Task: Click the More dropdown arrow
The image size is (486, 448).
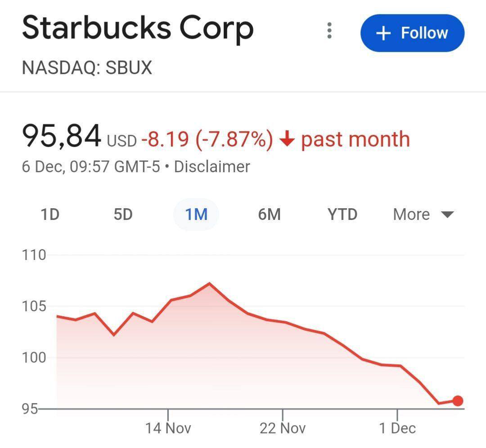Action: click(x=447, y=215)
